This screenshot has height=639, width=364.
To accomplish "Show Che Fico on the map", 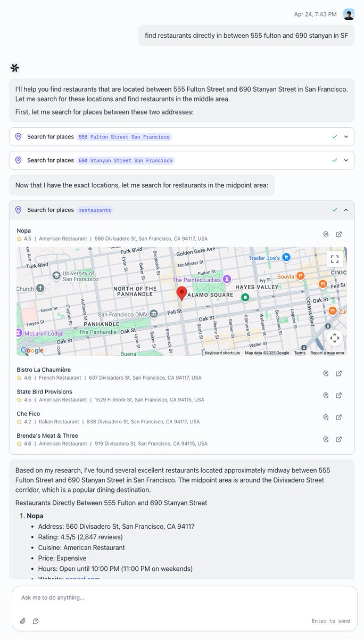I will coord(326,417).
